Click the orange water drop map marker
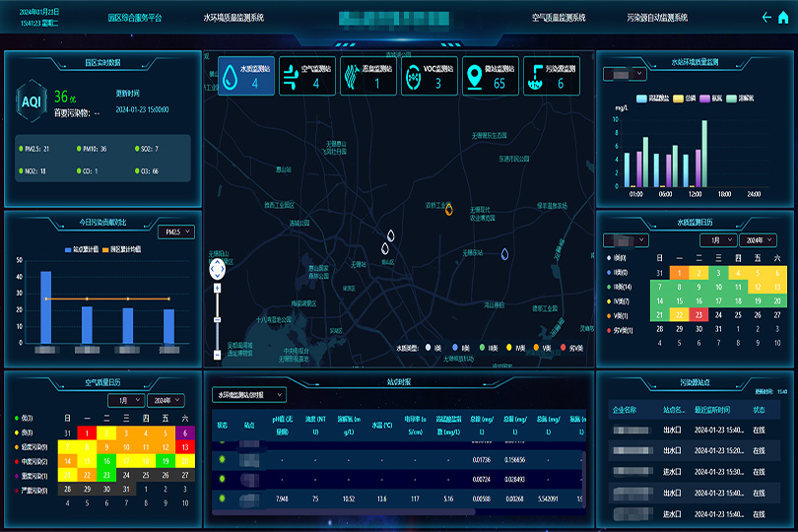Viewport: 798px width, 532px height. pyautogui.click(x=448, y=209)
